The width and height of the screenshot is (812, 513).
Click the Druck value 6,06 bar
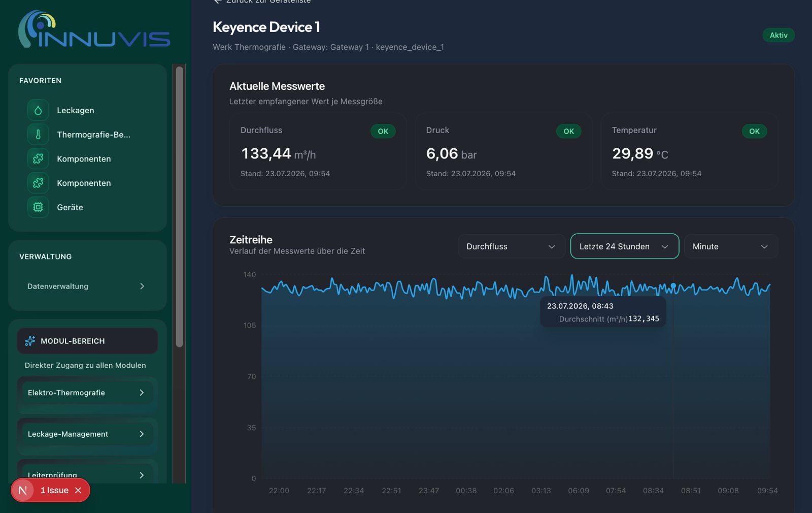tap(451, 153)
